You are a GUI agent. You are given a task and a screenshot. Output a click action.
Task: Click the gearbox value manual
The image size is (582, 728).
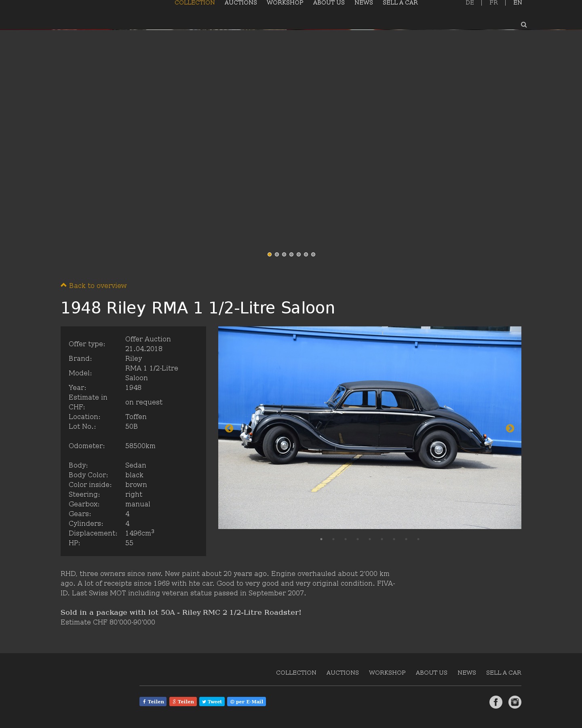[138, 504]
